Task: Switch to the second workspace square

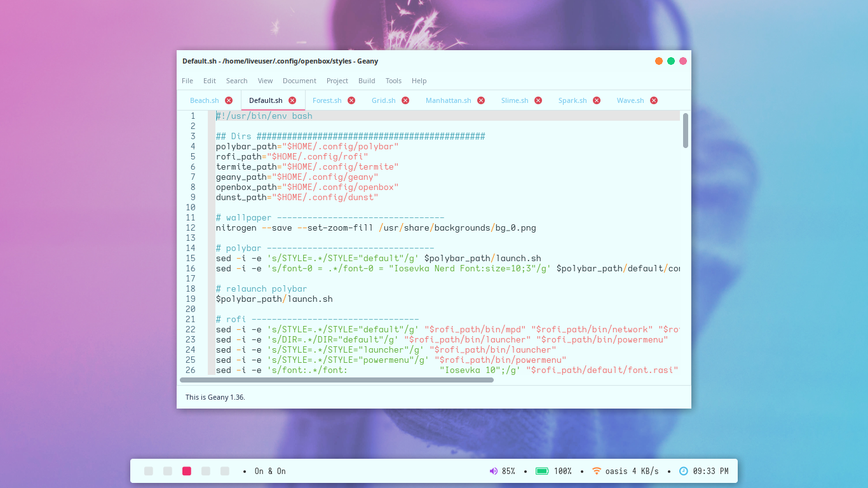Action: click(168, 471)
